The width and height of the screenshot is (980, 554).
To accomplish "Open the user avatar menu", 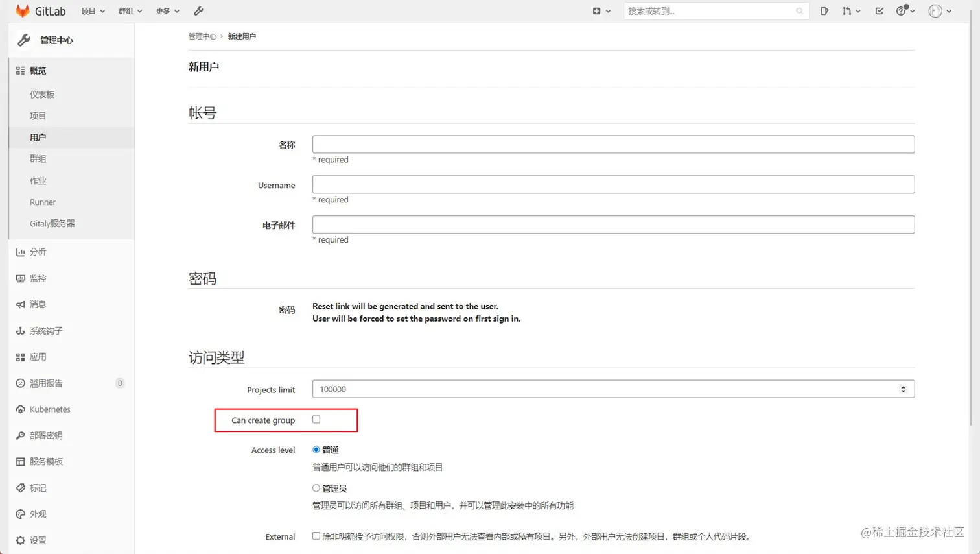I will pos(935,11).
